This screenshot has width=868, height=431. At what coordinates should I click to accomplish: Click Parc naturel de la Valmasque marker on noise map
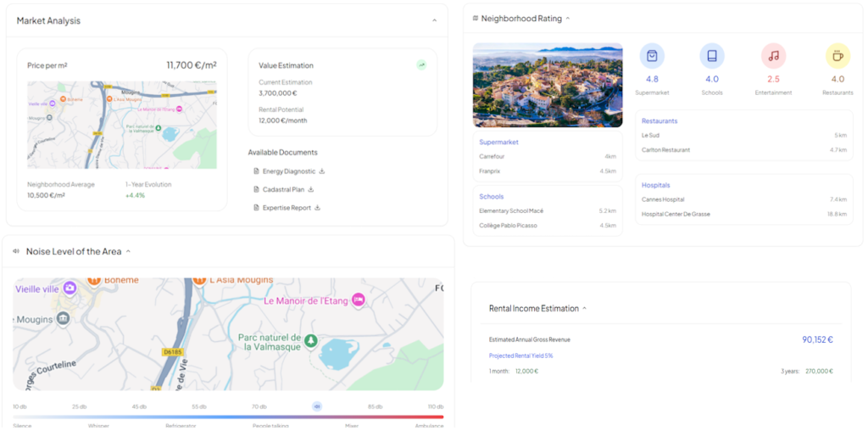coord(310,341)
